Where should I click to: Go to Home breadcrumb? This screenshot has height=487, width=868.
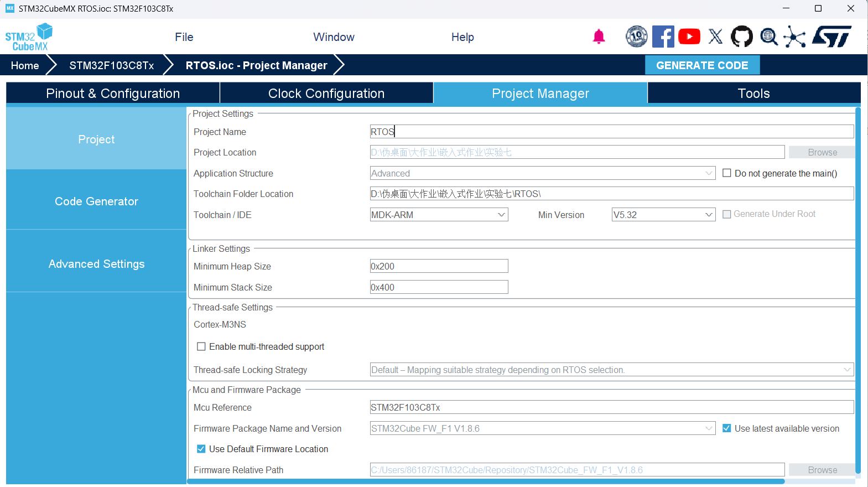(25, 65)
